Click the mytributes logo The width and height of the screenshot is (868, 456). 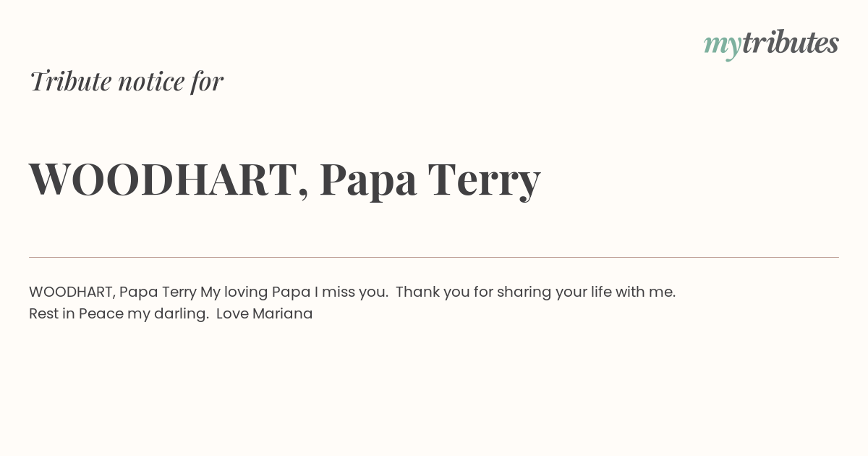(x=771, y=44)
